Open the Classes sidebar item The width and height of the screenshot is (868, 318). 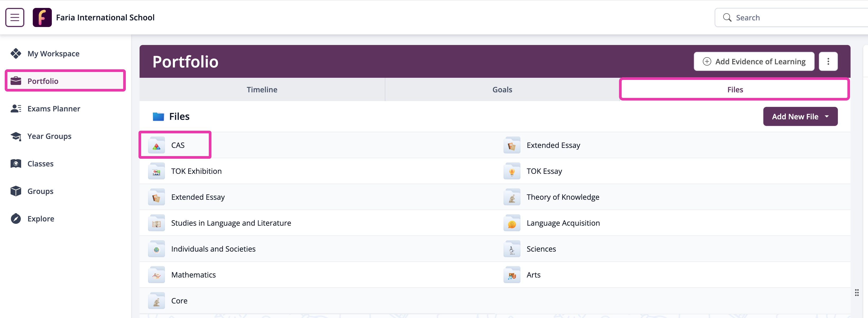tap(40, 164)
